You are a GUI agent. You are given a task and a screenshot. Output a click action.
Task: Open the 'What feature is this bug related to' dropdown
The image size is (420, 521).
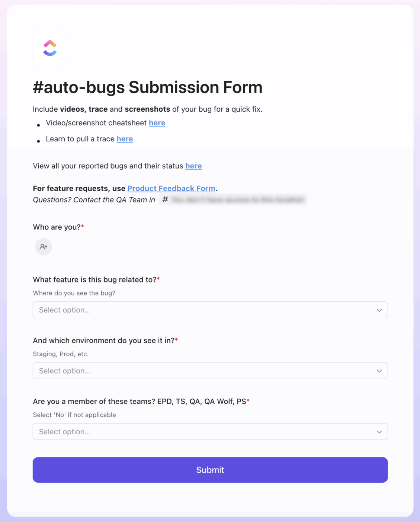pyautogui.click(x=210, y=310)
